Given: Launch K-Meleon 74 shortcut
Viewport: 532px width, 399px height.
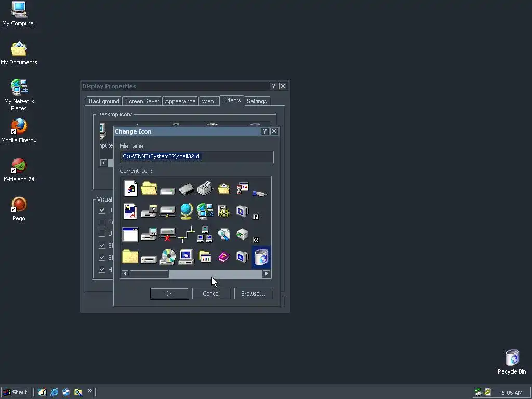Looking at the screenshot, I should (19, 170).
